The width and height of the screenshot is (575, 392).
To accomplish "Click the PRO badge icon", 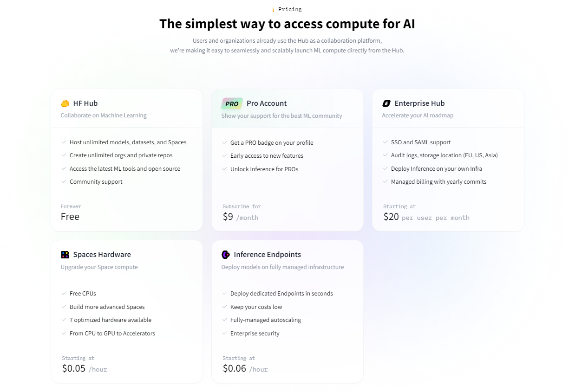I will pyautogui.click(x=232, y=103).
